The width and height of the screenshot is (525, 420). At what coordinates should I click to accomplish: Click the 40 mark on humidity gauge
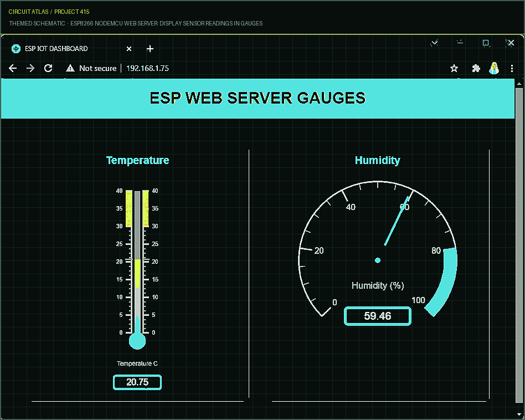[351, 207]
